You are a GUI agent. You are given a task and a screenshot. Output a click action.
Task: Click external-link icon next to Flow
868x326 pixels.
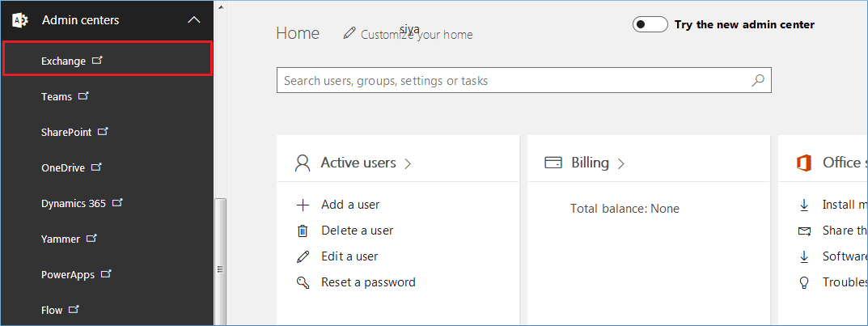coord(74,309)
